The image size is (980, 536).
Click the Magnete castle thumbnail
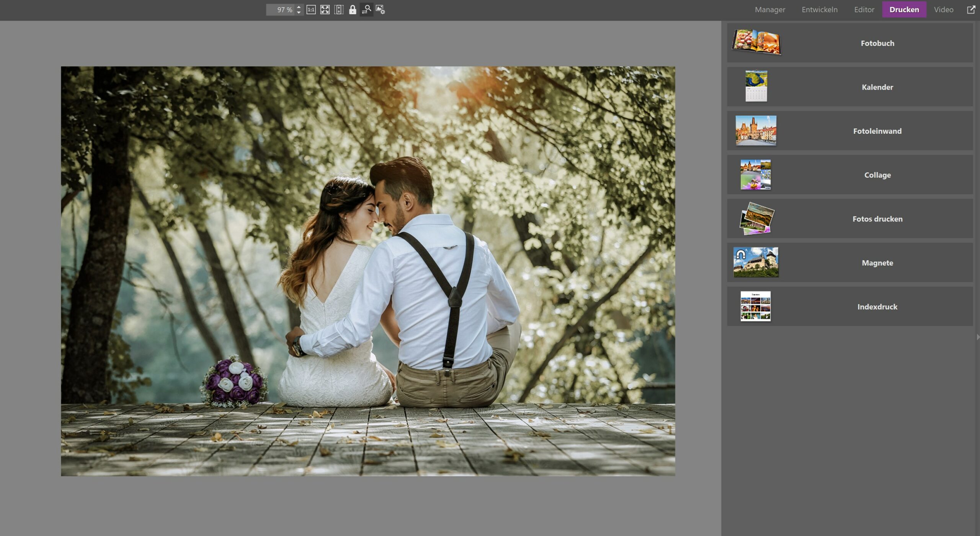click(x=756, y=262)
